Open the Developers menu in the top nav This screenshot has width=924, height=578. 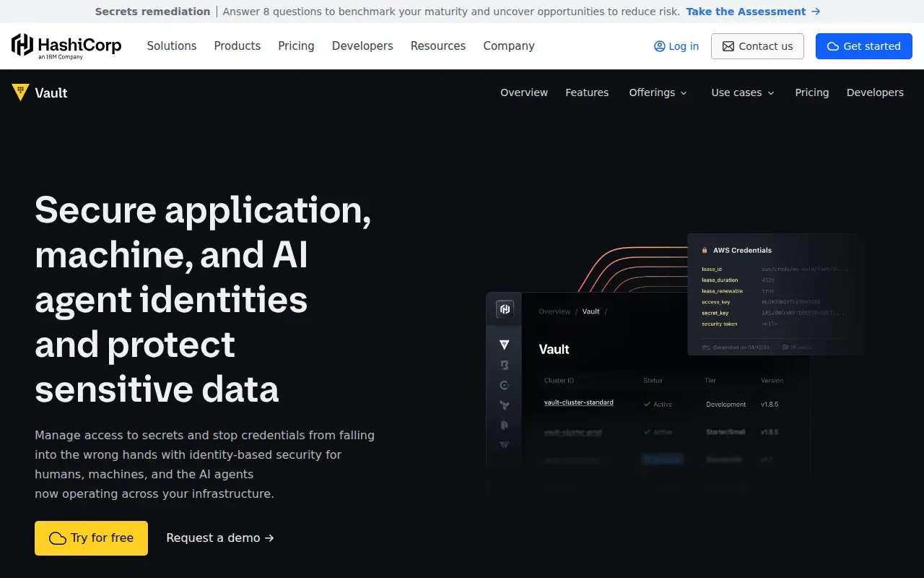(362, 46)
